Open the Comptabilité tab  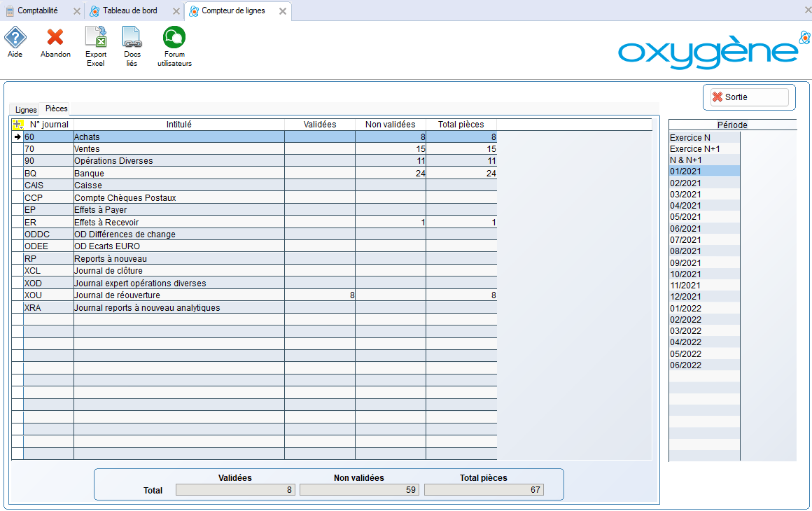pyautogui.click(x=38, y=11)
